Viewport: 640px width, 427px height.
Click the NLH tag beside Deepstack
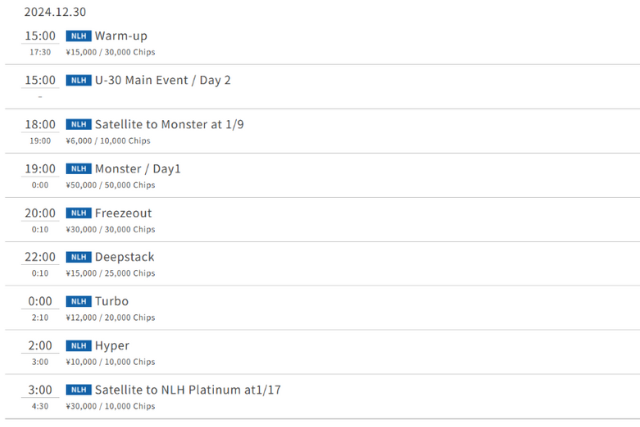coord(78,257)
